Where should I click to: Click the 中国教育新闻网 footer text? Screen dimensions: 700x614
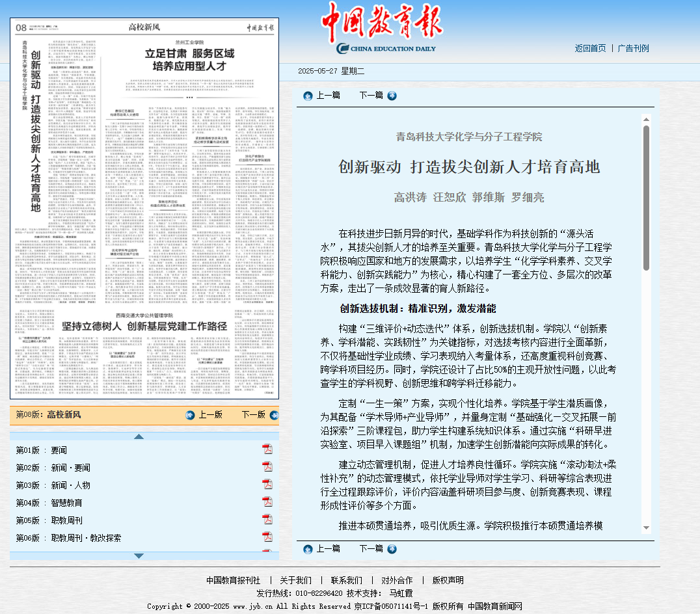(x=495, y=606)
